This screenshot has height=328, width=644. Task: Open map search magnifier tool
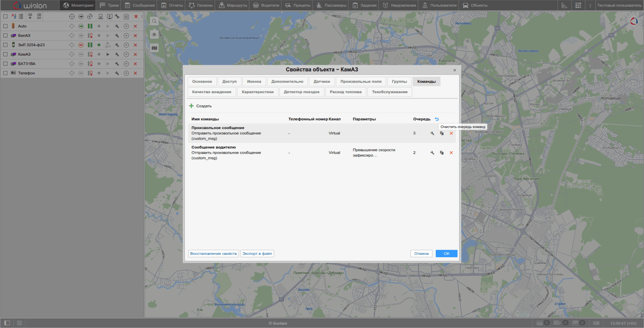click(x=154, y=21)
